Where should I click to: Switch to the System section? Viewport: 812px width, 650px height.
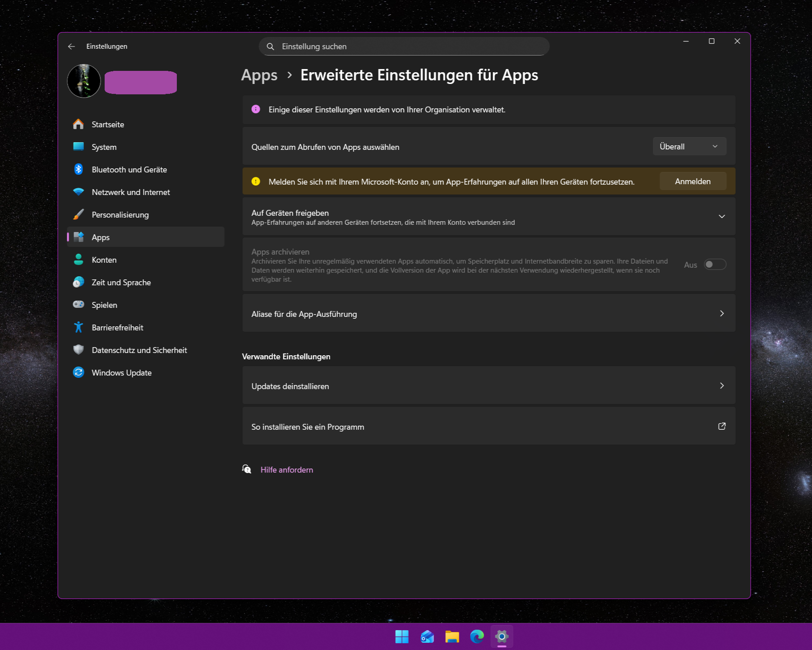coord(104,147)
